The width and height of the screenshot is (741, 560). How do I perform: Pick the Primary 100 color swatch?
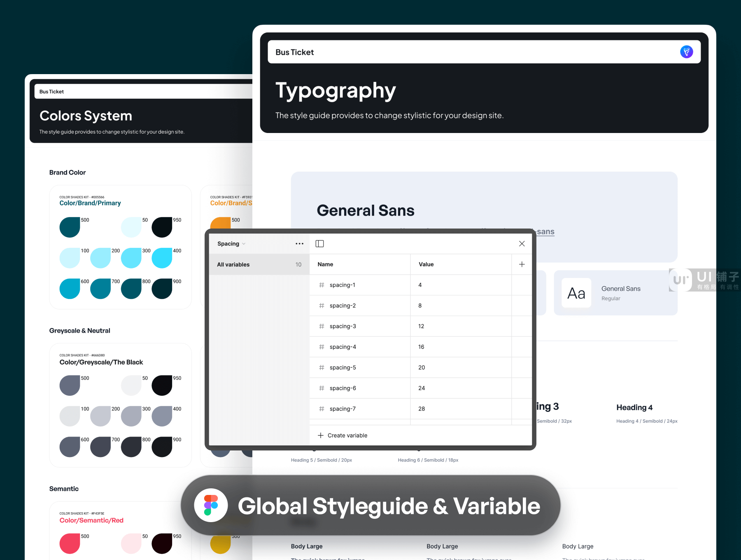[x=70, y=258]
